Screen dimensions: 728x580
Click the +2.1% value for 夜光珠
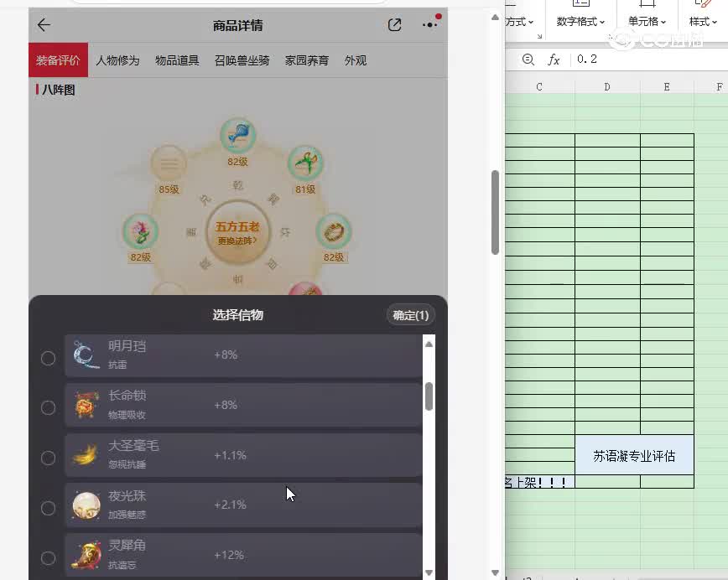click(230, 505)
